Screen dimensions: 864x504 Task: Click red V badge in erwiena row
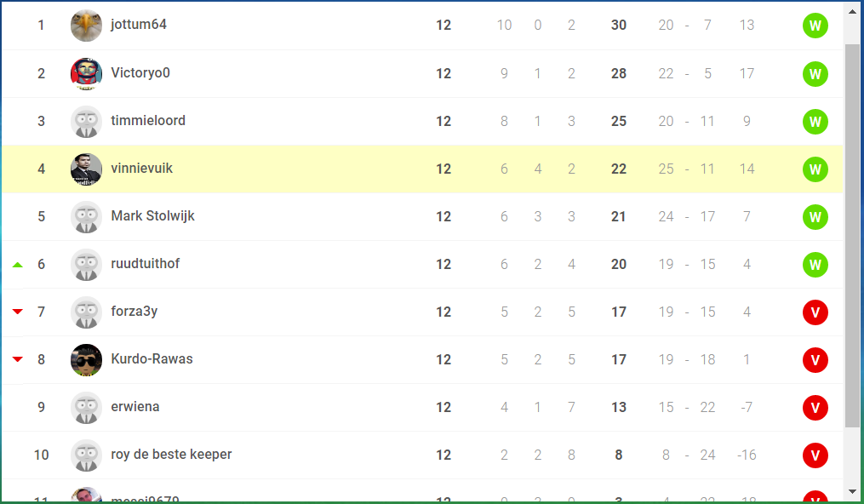tap(815, 408)
